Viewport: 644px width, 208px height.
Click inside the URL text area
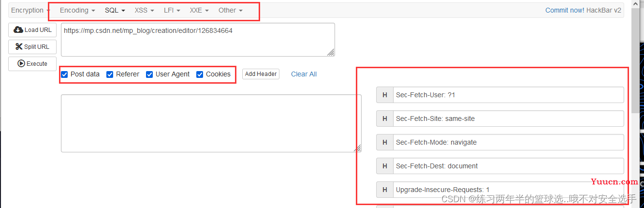click(198, 40)
